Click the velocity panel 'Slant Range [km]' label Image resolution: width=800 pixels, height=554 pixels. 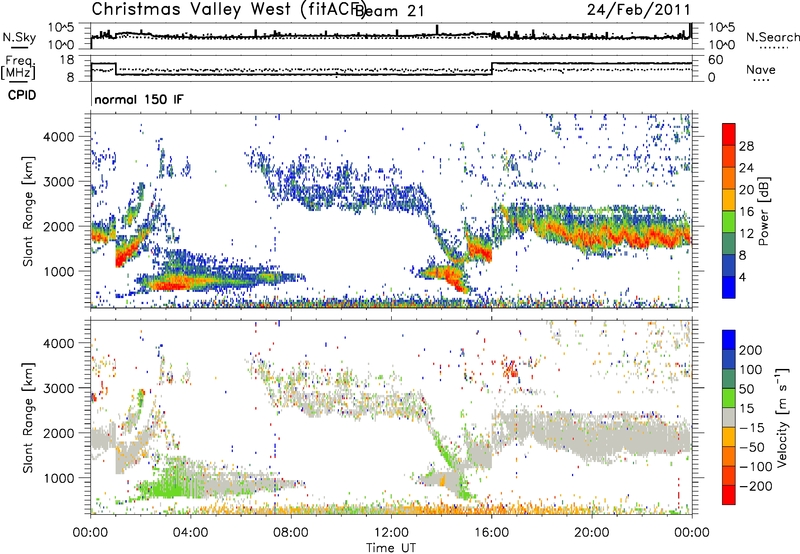28,417
